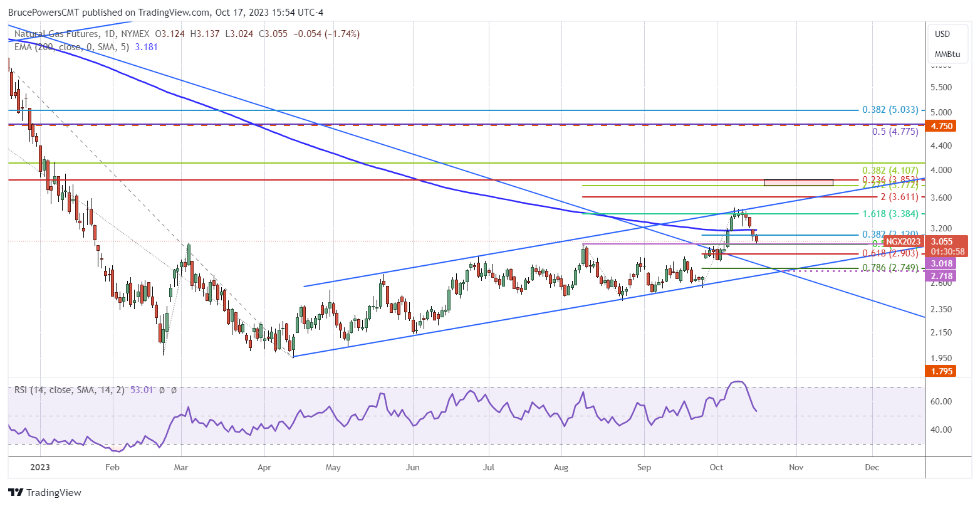Click the Nov label on time axis

tap(796, 467)
